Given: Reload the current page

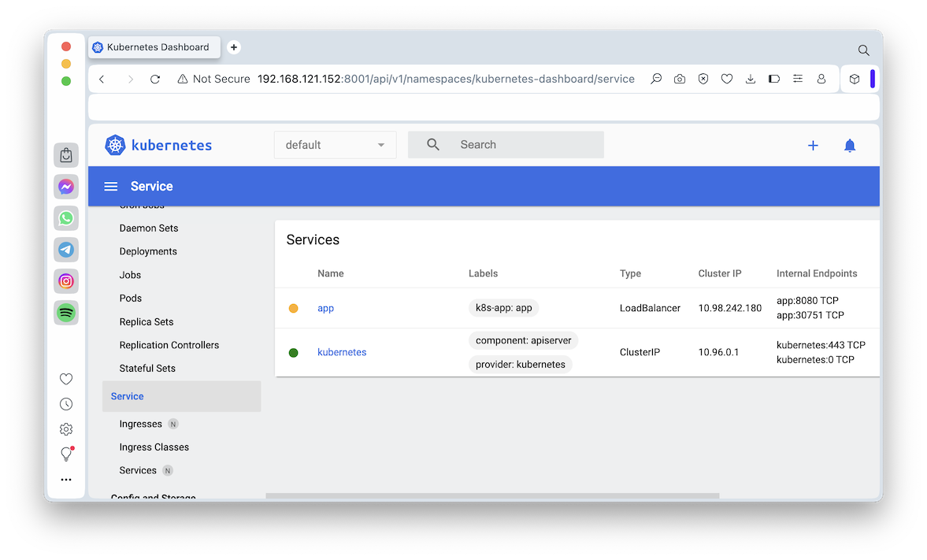Looking at the screenshot, I should 155,80.
